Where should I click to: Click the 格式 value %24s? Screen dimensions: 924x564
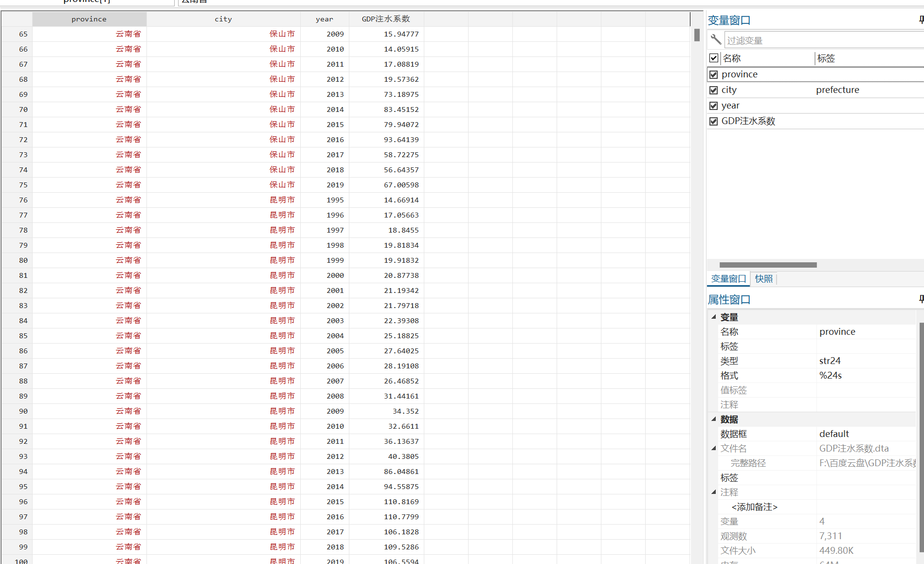pyautogui.click(x=830, y=375)
